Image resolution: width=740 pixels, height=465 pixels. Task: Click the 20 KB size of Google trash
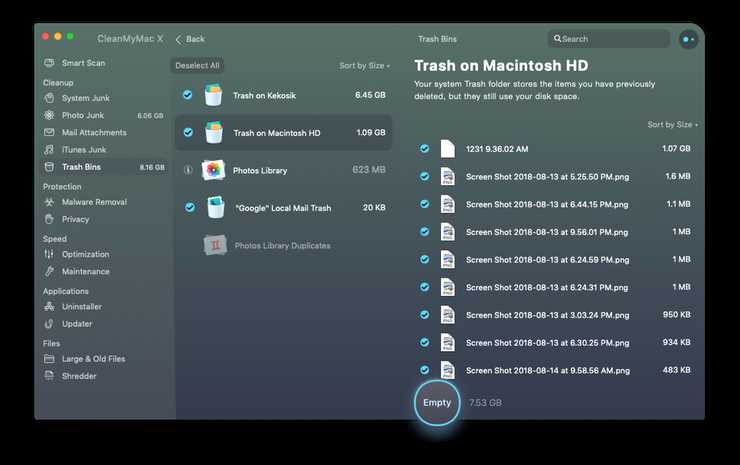374,207
